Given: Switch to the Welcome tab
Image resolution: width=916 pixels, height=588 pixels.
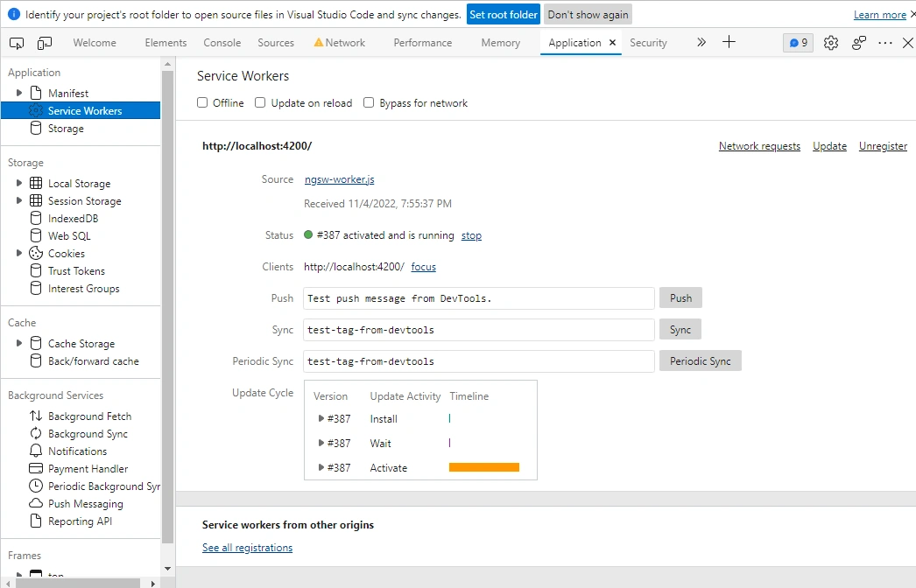Looking at the screenshot, I should (x=95, y=43).
